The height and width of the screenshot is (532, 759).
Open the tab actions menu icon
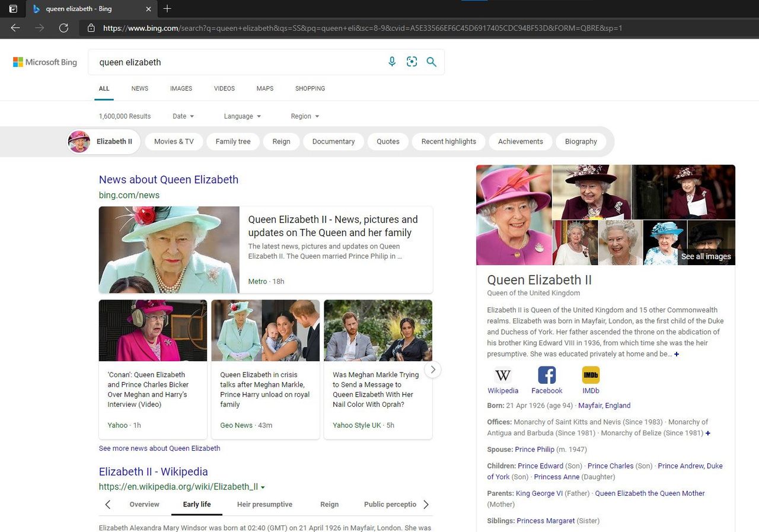tap(13, 8)
